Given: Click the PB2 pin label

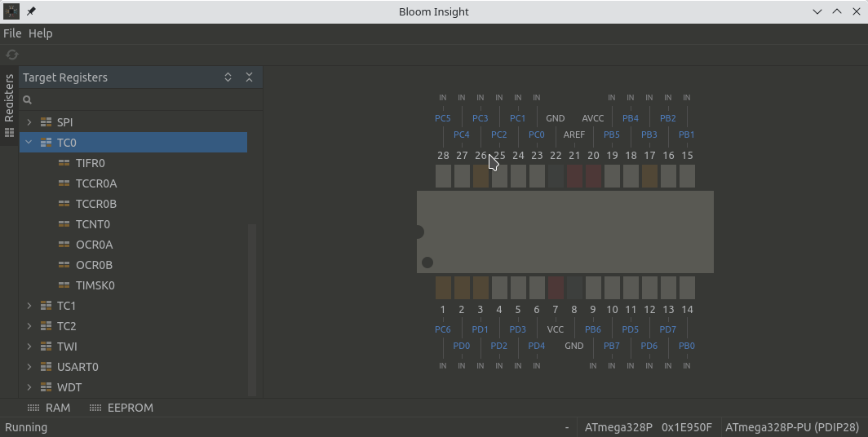Looking at the screenshot, I should click(667, 118).
